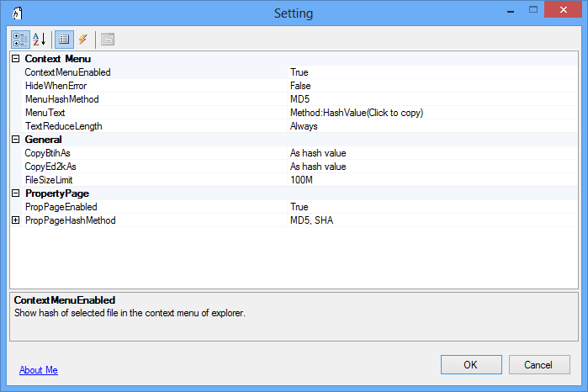The width and height of the screenshot is (588, 392).
Task: Sort properties alphabetically
Action: (39, 39)
